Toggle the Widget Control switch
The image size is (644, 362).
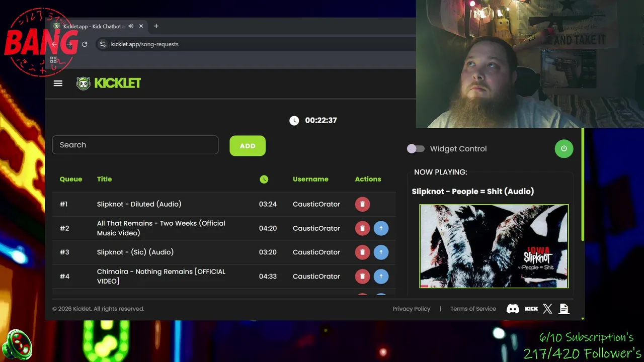416,149
